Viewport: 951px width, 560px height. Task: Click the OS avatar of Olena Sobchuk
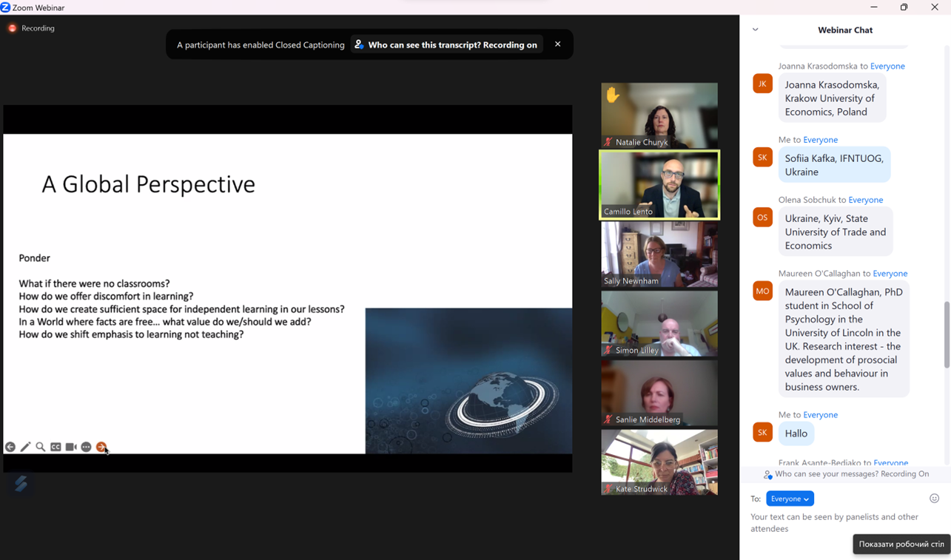(x=762, y=217)
